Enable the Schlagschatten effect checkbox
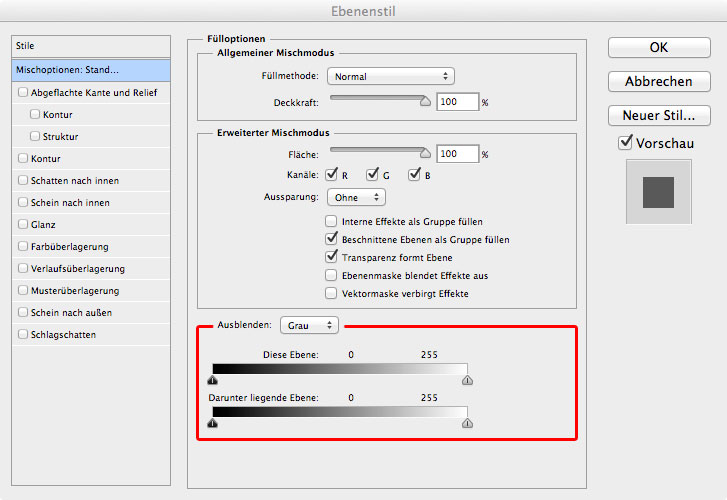 tap(23, 335)
